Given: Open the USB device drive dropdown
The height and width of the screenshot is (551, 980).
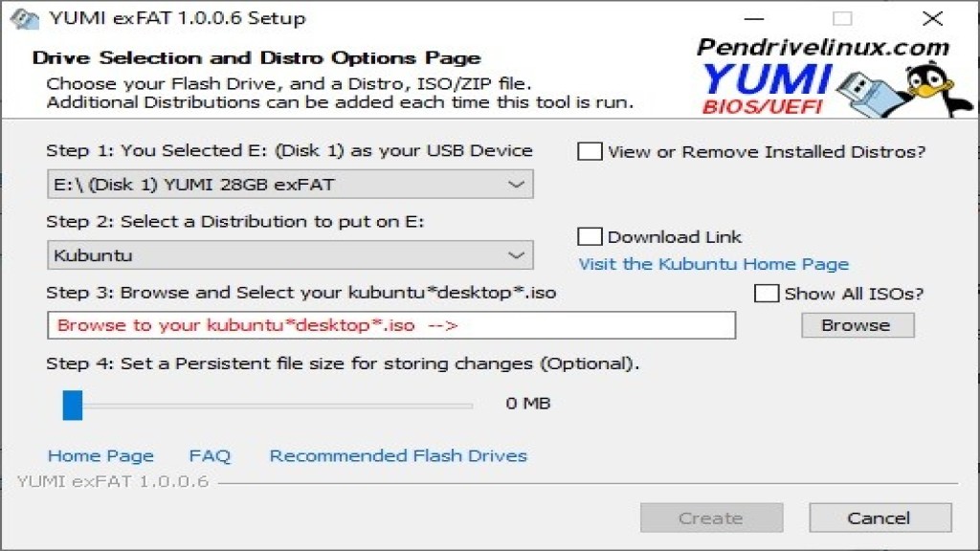Looking at the screenshot, I should [289, 184].
